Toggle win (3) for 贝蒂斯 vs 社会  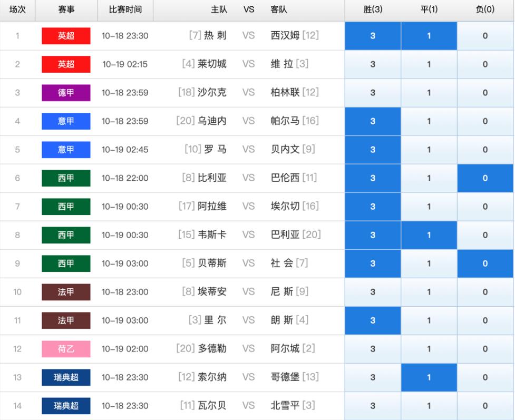(x=373, y=263)
